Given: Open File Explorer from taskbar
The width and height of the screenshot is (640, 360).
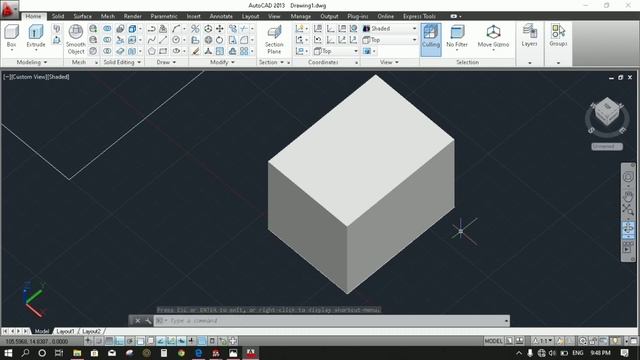Looking at the screenshot, I should click(x=77, y=353).
